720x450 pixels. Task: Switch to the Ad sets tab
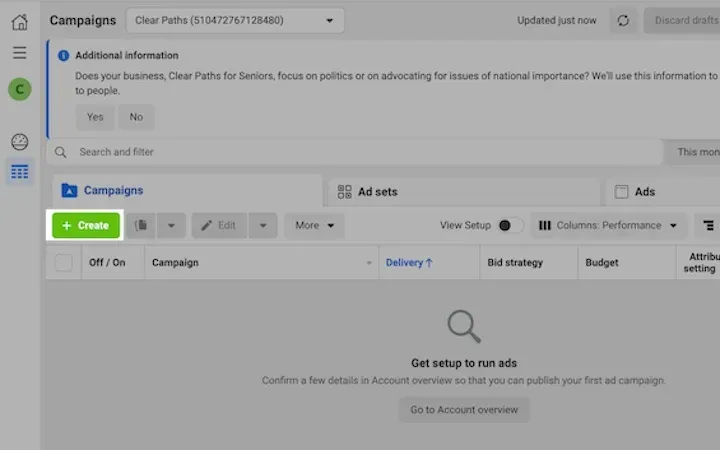pyautogui.click(x=464, y=192)
